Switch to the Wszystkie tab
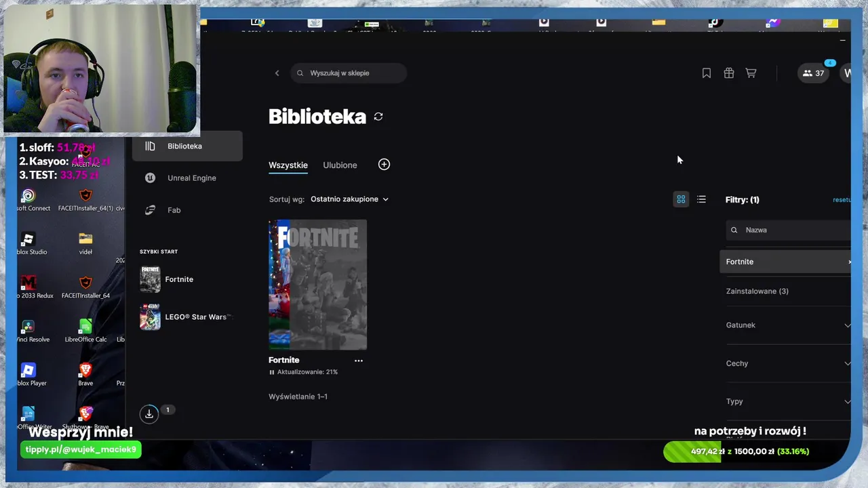This screenshot has width=868, height=488. (288, 165)
